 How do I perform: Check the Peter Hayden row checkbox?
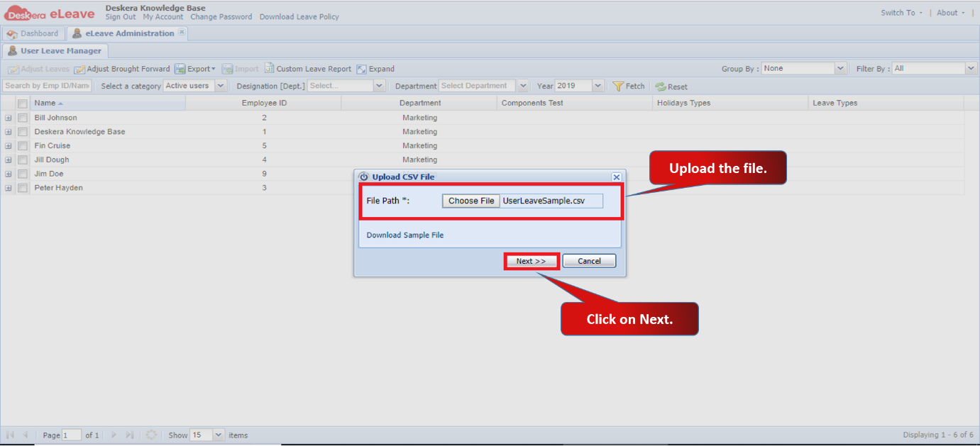coord(23,188)
